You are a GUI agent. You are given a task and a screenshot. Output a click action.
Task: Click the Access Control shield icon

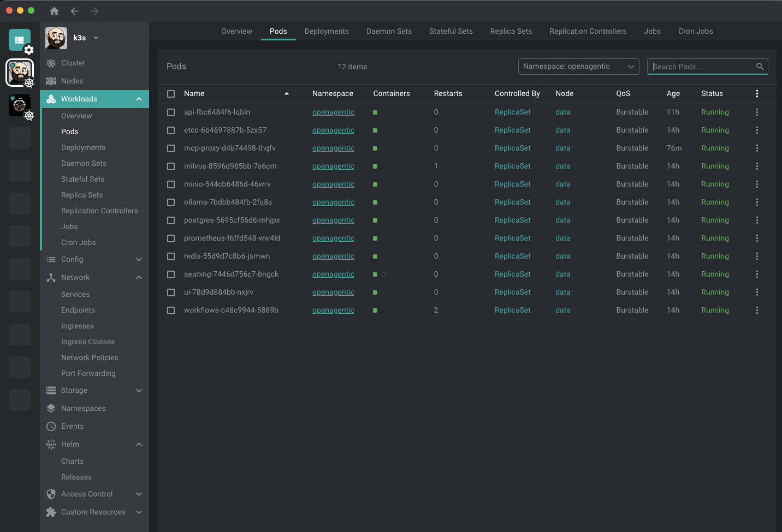click(51, 494)
